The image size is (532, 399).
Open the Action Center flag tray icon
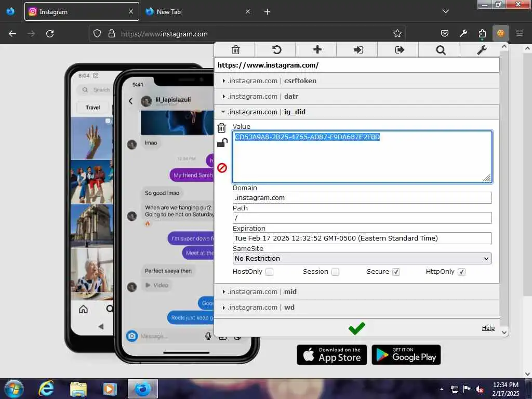[x=467, y=389]
